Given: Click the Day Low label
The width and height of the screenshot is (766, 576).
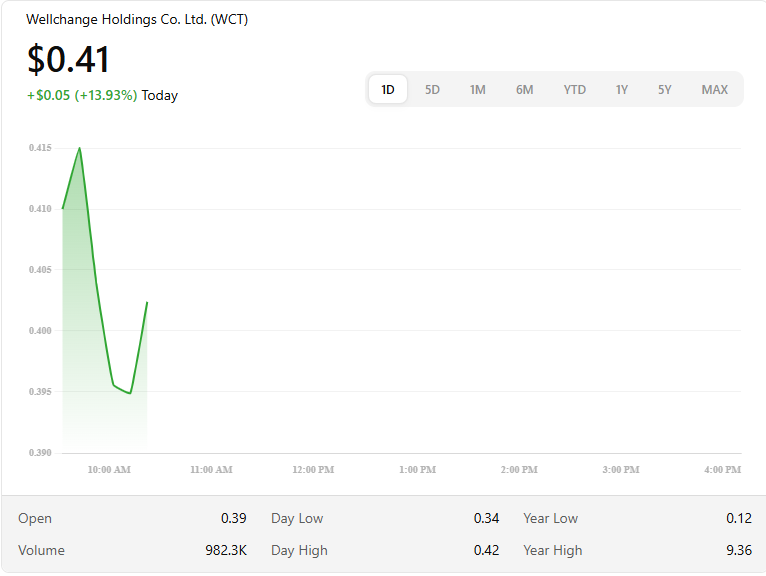Looking at the screenshot, I should 297,518.
